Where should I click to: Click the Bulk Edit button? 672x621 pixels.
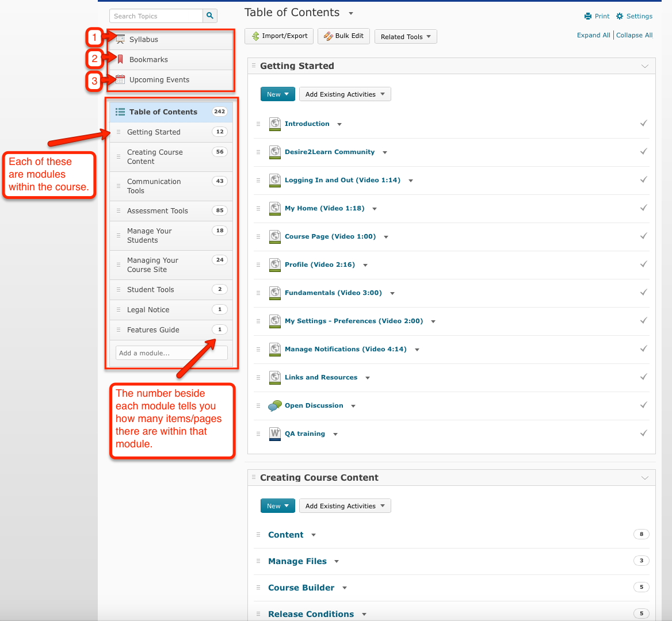pos(343,36)
